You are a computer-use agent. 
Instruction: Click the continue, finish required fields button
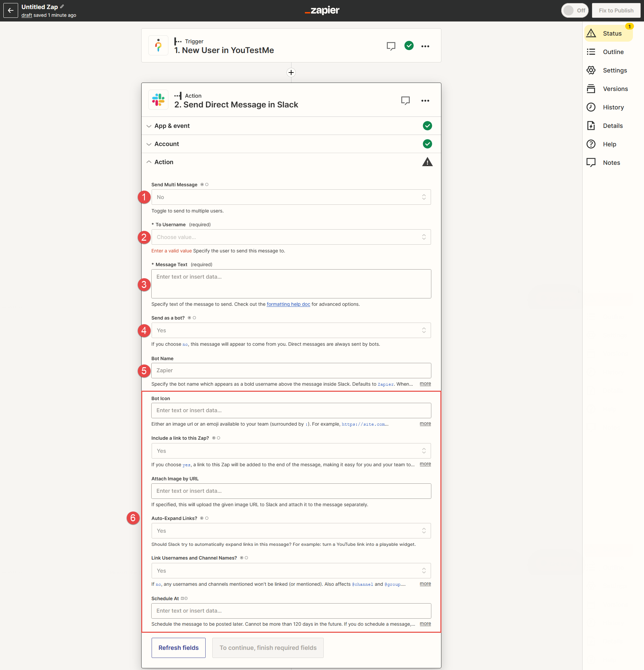[268, 648]
